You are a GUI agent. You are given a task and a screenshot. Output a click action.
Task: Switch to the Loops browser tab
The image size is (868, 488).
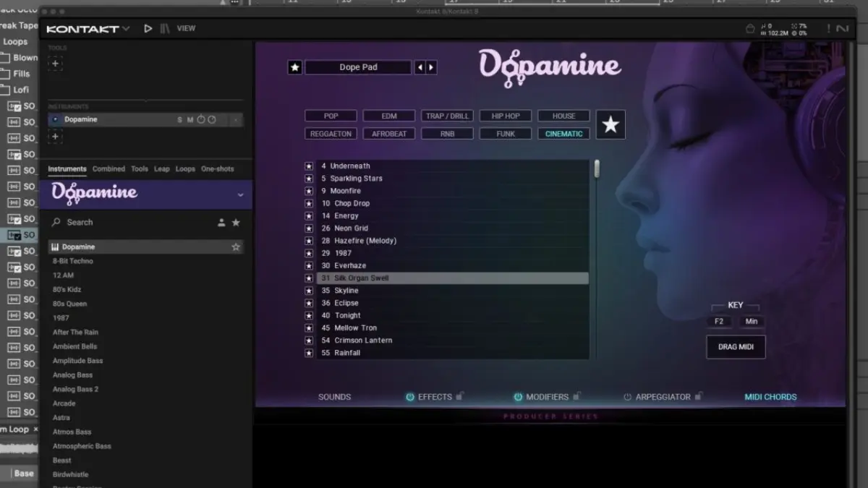[185, 169]
